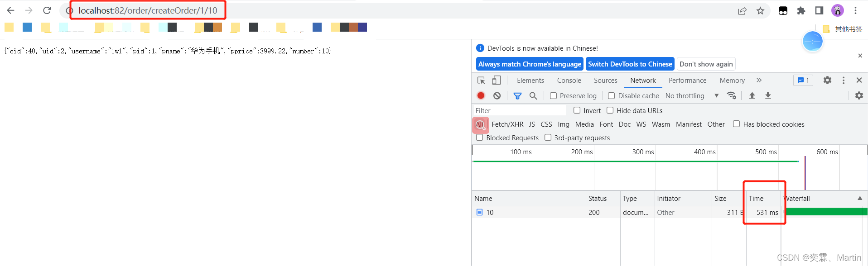
Task: Clear the network log
Action: [x=497, y=95]
